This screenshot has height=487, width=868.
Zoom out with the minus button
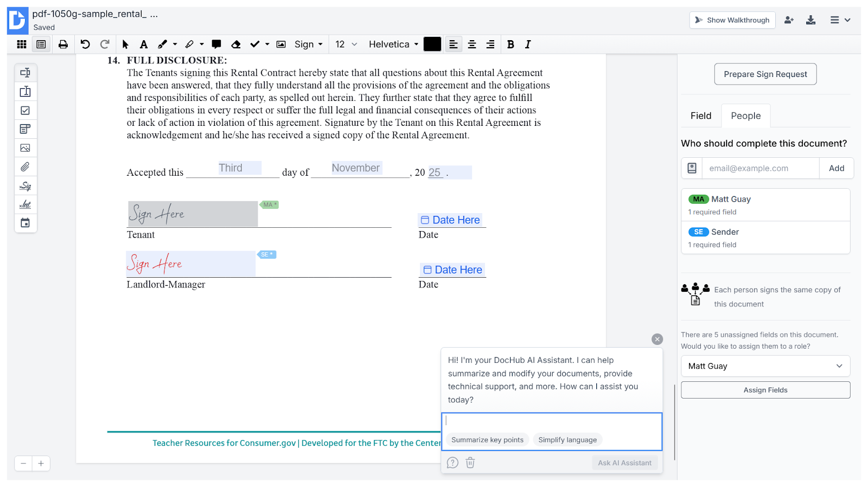tap(23, 464)
